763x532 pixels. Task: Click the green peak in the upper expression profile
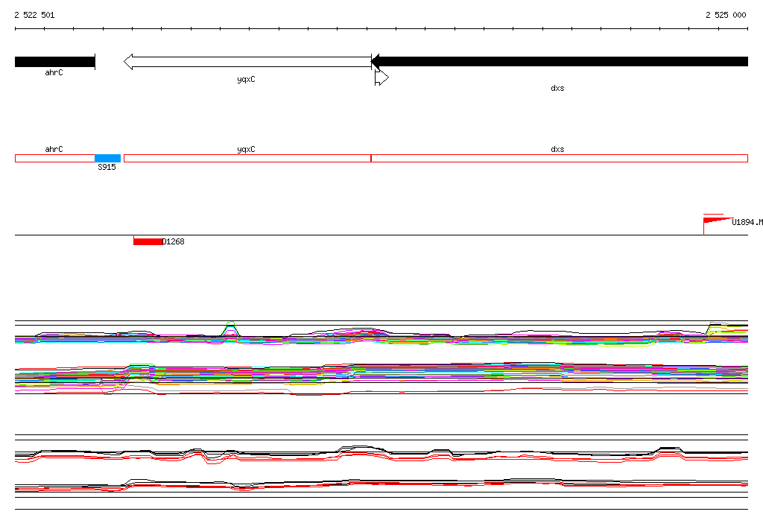tap(231, 328)
